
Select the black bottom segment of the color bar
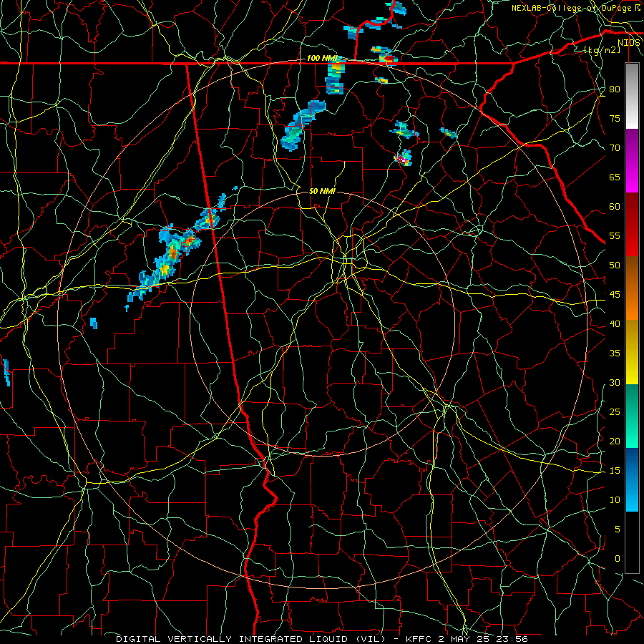point(632,542)
